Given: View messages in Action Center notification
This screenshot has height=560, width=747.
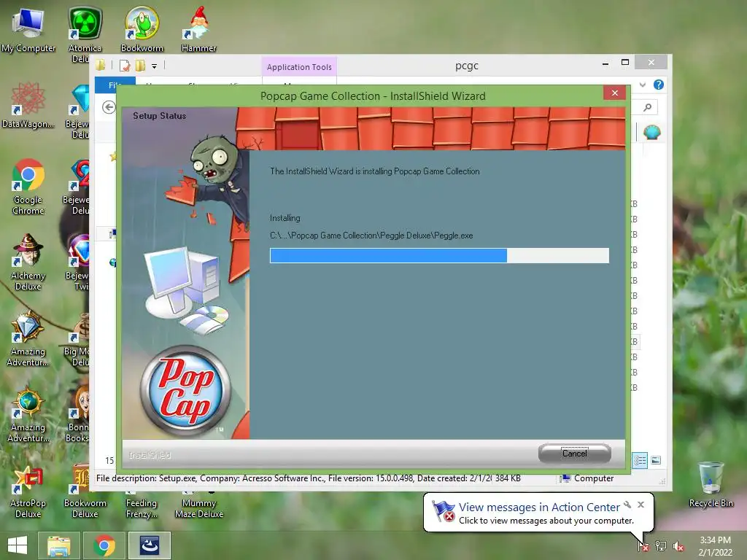Looking at the screenshot, I should pyautogui.click(x=539, y=507).
